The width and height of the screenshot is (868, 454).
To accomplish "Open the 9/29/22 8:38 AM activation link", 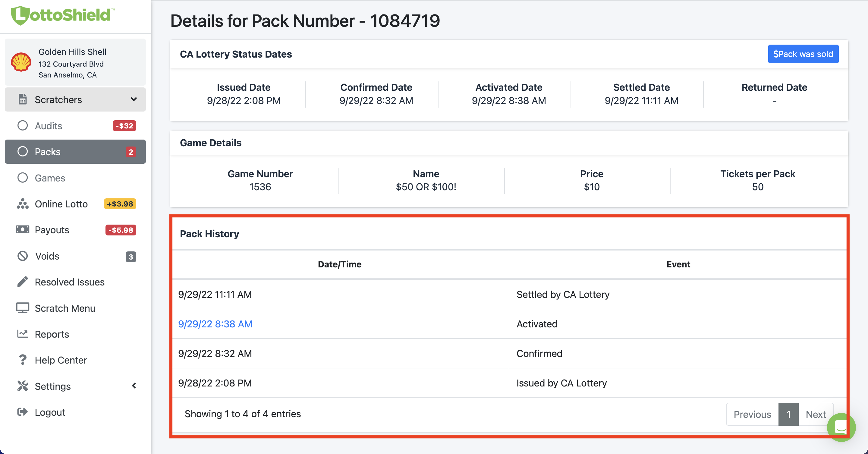I will point(215,324).
